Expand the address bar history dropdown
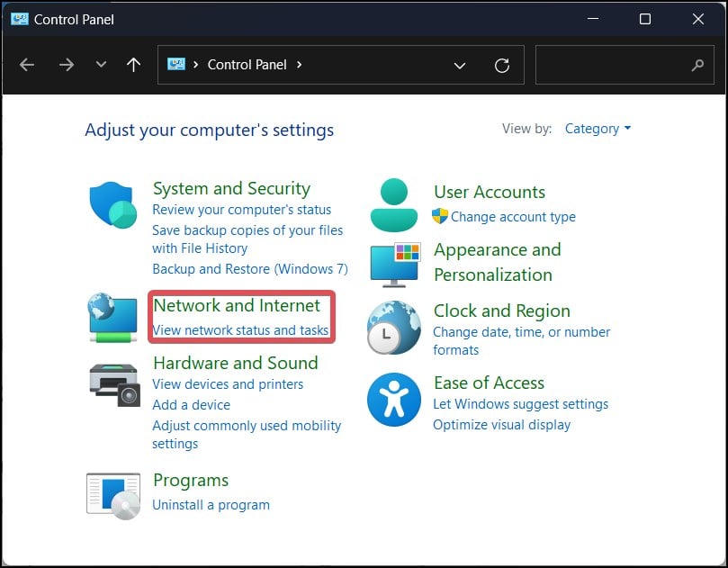 coord(460,65)
